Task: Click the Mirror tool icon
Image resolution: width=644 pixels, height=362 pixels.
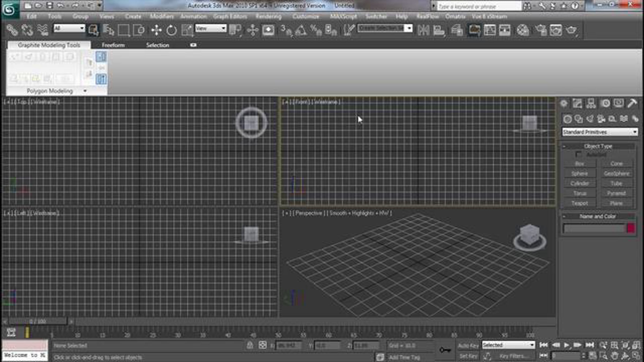Action: 423,30
